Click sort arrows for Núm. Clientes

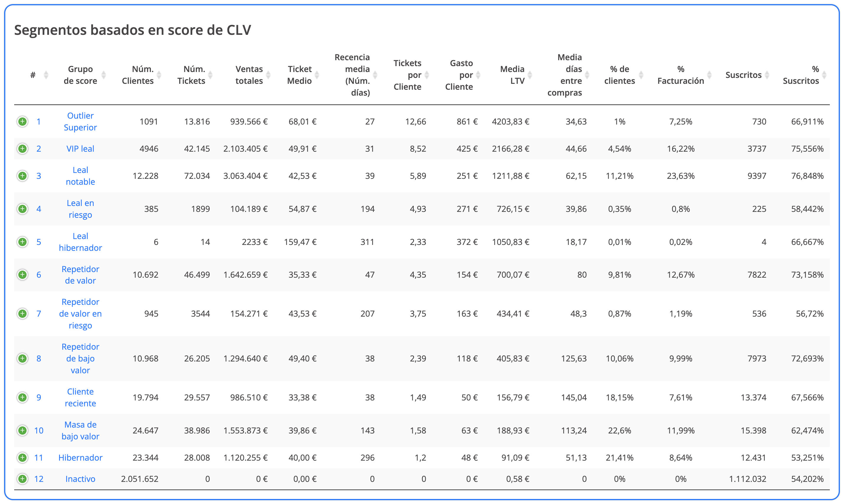pos(159,75)
